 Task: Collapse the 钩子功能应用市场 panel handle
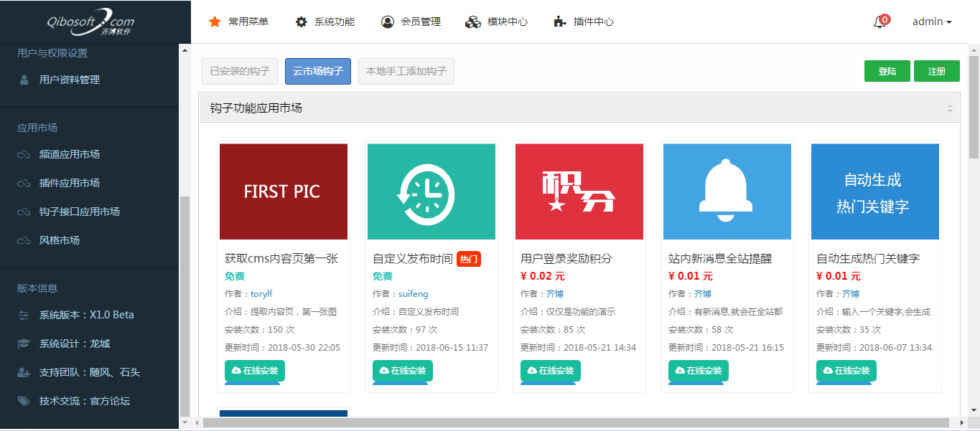(949, 108)
